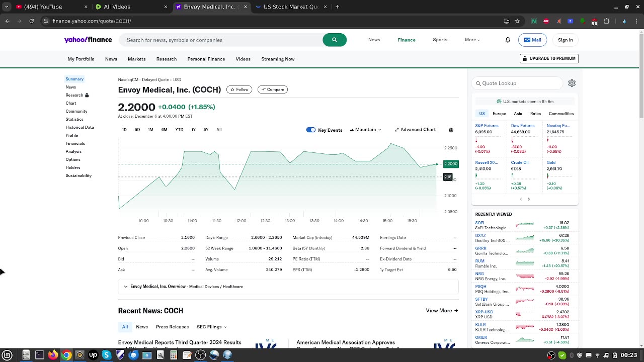Screen dimensions: 644x362
Task: Open the Research navigation menu
Action: (x=167, y=59)
